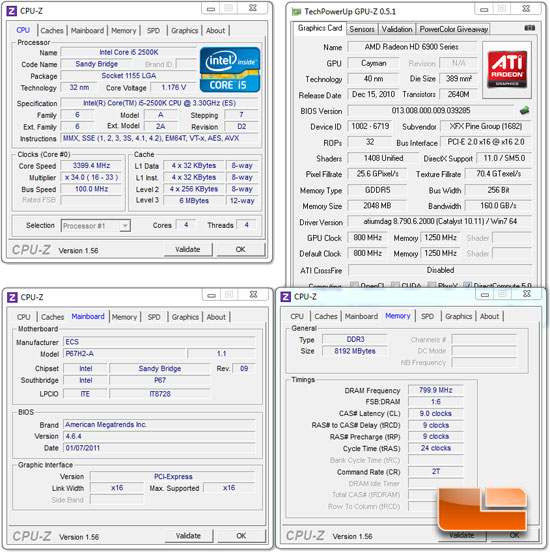Click the AMD Radeon HD 6900 Series name
This screenshot has width=550, height=552.
coord(412,46)
